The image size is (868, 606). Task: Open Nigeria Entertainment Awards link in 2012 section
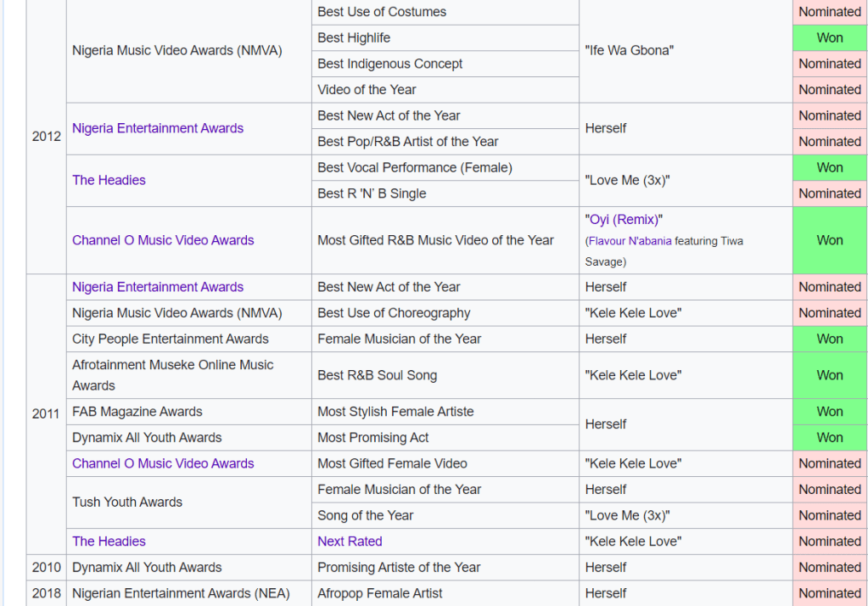coord(158,128)
